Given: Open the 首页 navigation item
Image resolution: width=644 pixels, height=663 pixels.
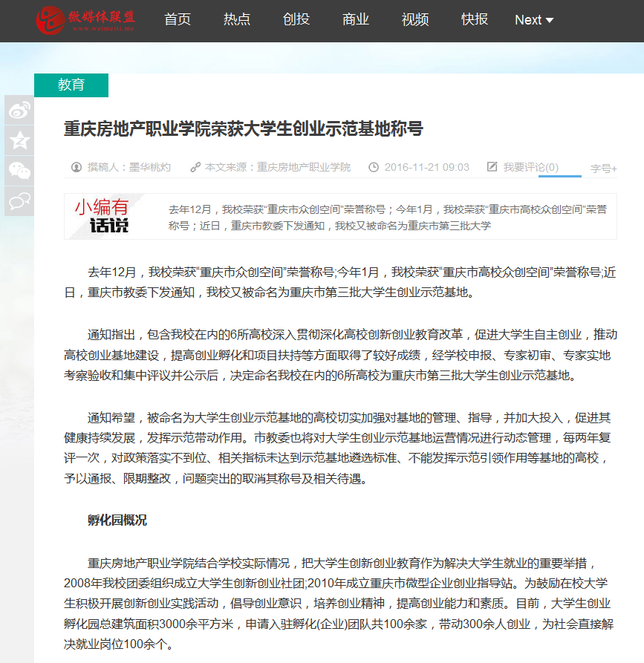Looking at the screenshot, I should click(x=178, y=20).
